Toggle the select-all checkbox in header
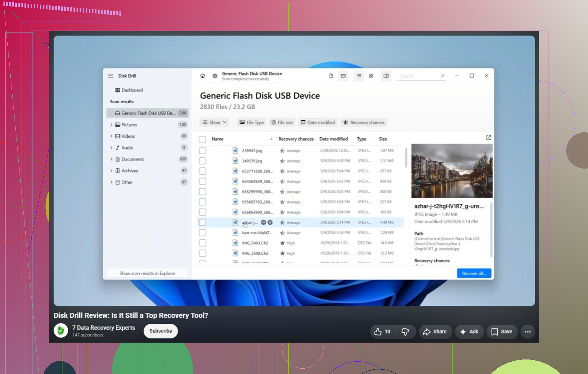This screenshot has width=588, height=374. tap(203, 139)
